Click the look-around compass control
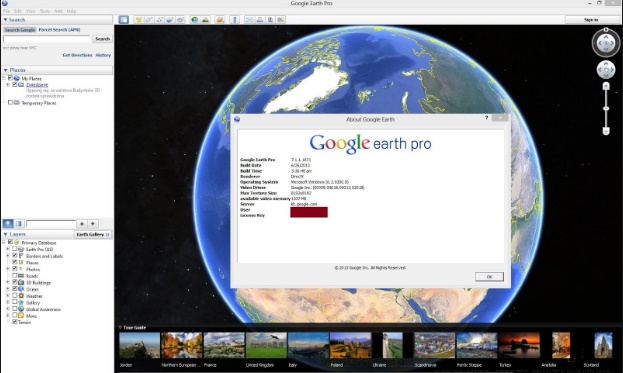Image resolution: width=623 pixels, height=373 pixels. tap(606, 43)
